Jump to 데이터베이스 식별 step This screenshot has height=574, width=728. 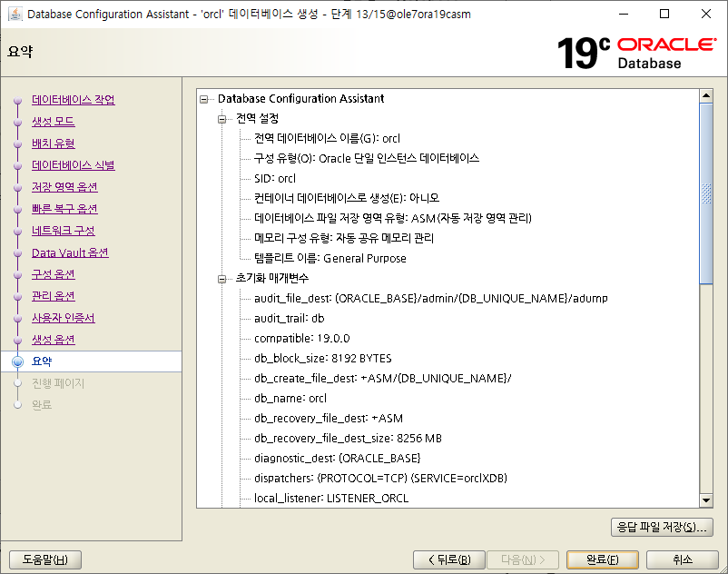pyautogui.click(x=74, y=165)
